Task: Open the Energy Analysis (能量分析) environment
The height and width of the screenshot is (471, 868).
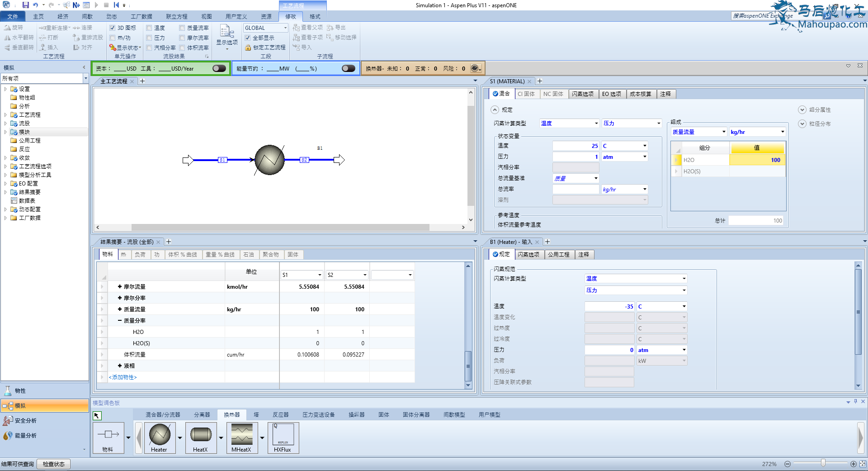Action: (x=44, y=435)
